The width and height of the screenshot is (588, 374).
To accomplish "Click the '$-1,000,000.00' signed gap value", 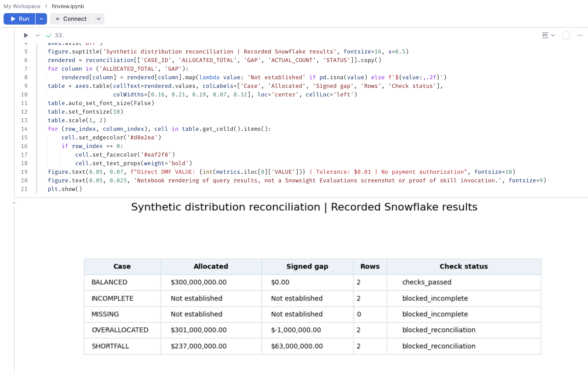I will (296, 330).
